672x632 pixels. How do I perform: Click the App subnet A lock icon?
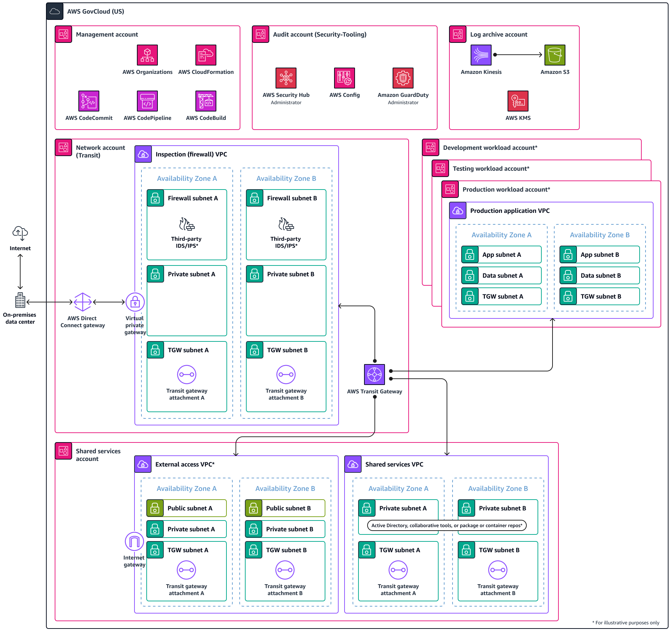click(x=470, y=255)
